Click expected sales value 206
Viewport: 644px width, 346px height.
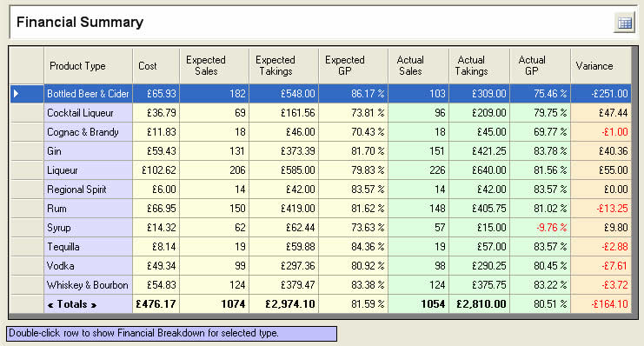[214, 170]
